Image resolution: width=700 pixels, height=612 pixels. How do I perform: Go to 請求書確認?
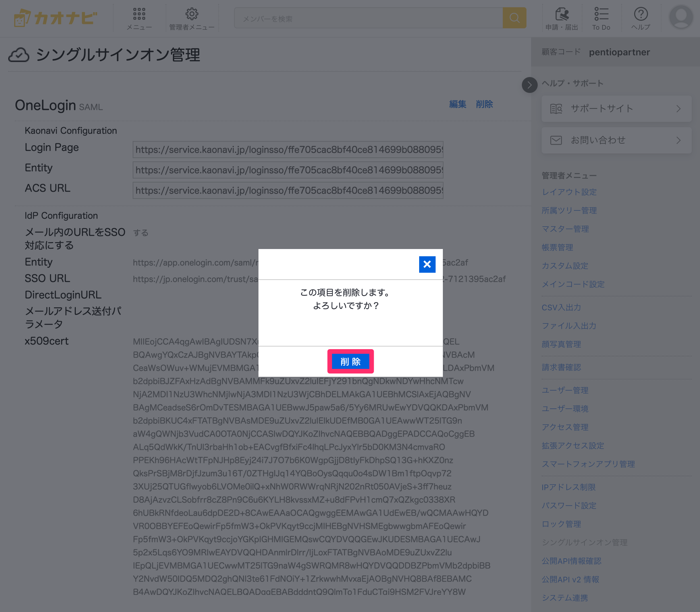click(x=561, y=368)
